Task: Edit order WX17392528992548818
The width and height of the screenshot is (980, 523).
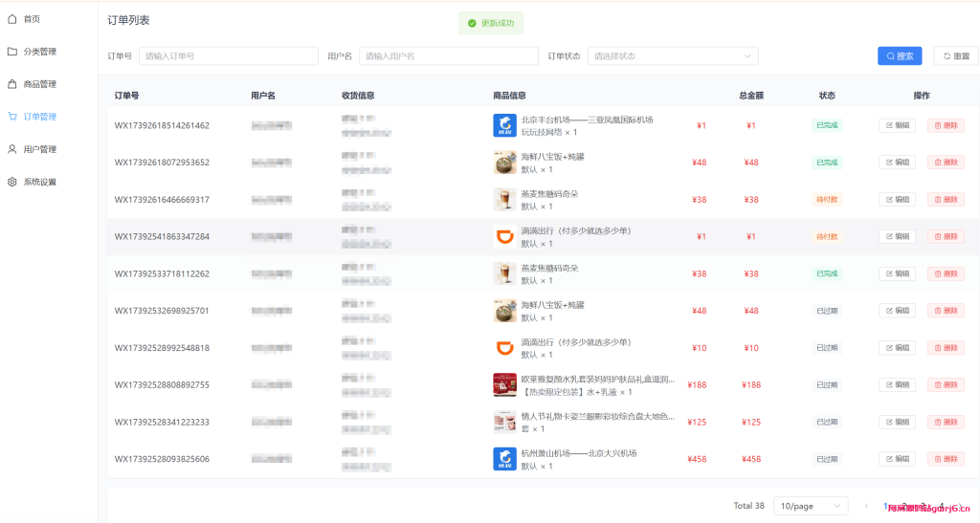Action: 897,348
